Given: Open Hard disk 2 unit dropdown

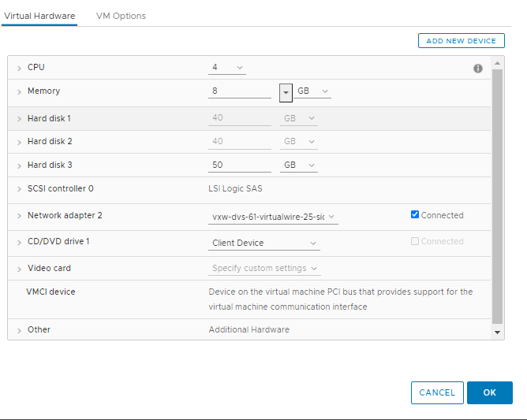Looking at the screenshot, I should tap(299, 141).
